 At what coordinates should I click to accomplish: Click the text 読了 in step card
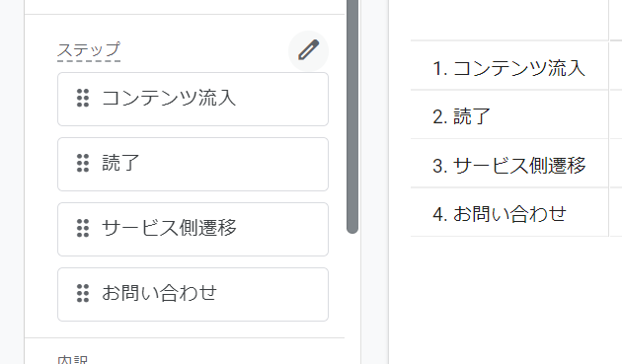coord(120,163)
